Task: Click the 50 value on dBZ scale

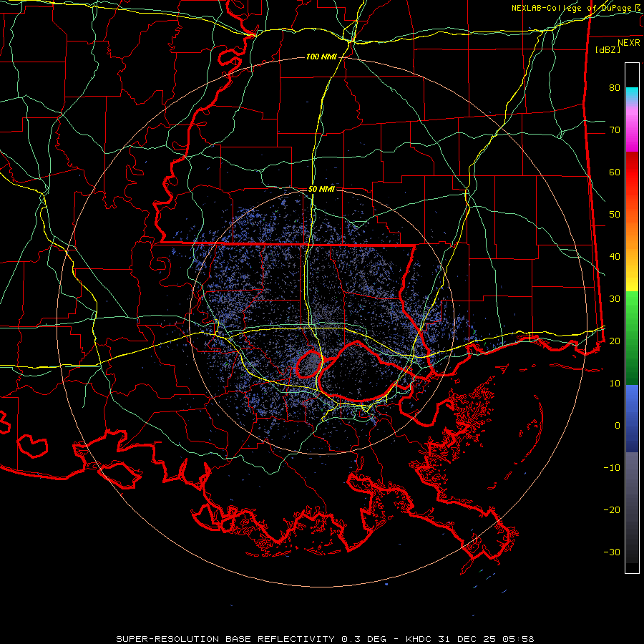Action: click(x=615, y=215)
